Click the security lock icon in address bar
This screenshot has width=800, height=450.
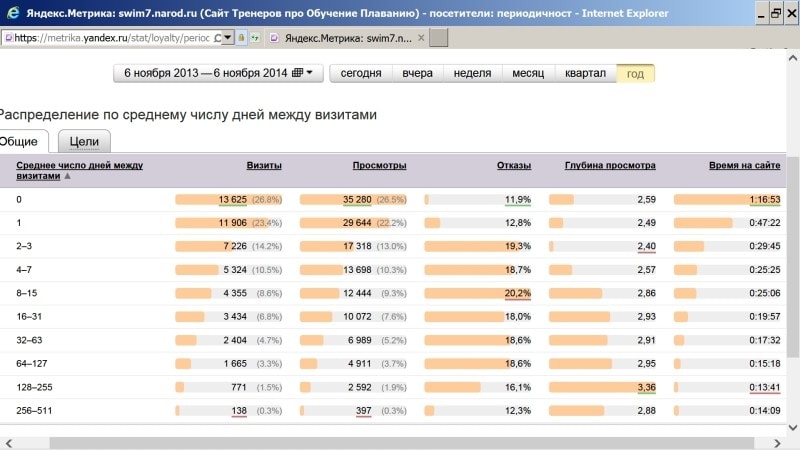tap(241, 38)
